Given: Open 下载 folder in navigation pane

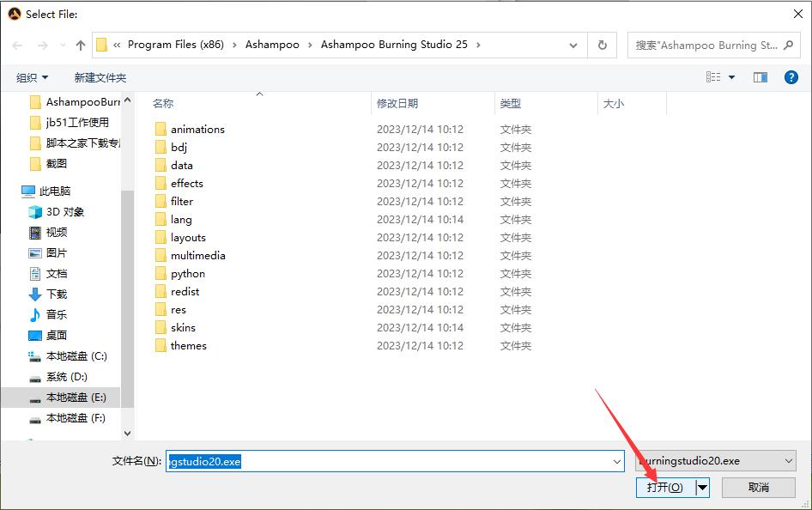Looking at the screenshot, I should coord(48,294).
